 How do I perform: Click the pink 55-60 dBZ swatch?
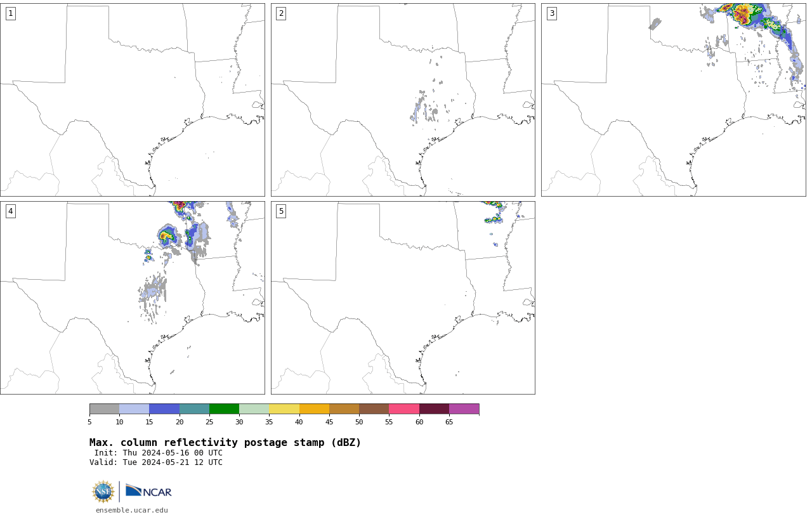coord(404,409)
